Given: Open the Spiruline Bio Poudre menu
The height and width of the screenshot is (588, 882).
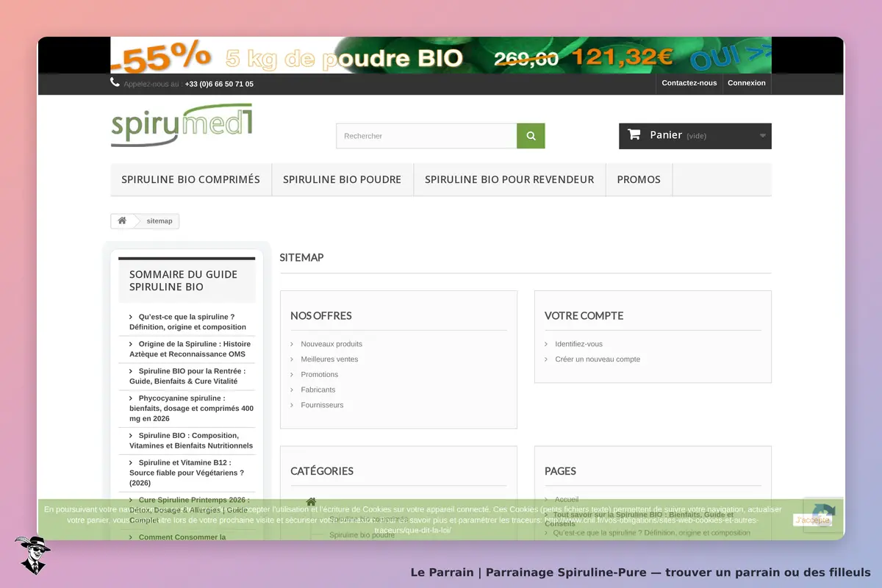Looking at the screenshot, I should [343, 179].
